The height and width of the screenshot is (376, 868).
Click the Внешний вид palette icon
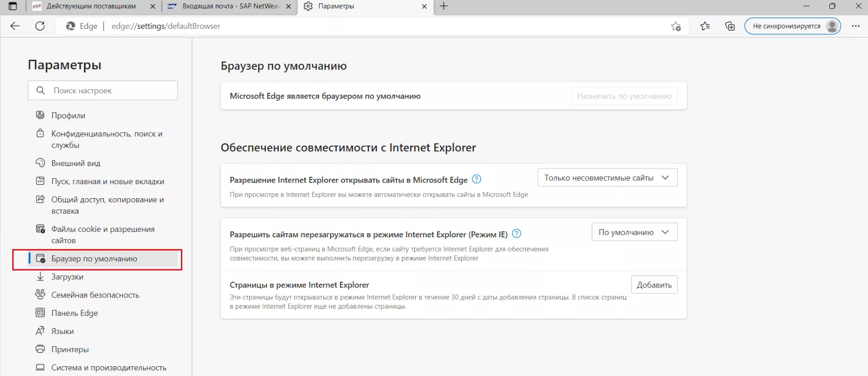point(40,163)
